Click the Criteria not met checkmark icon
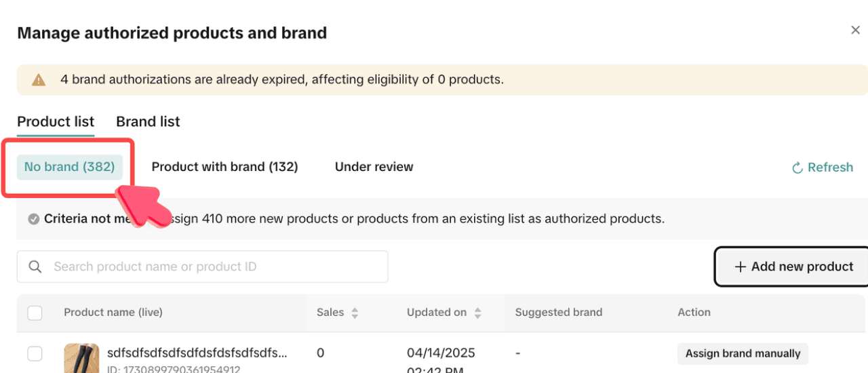The image size is (868, 373). [34, 219]
